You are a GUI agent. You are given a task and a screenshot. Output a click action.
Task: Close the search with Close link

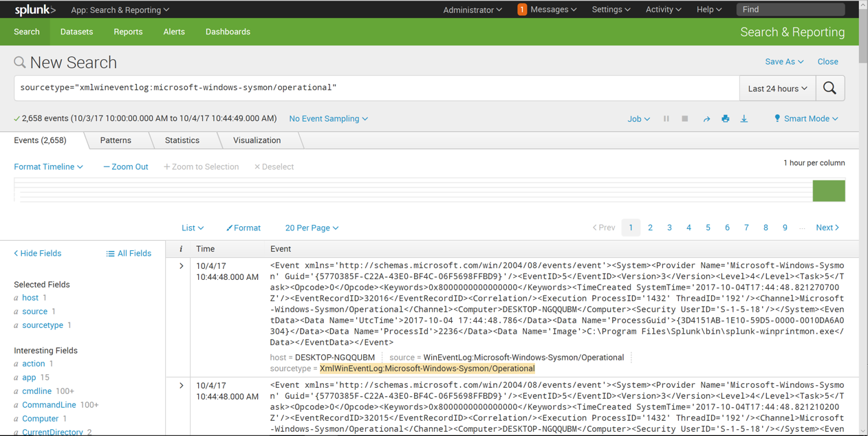tap(827, 61)
